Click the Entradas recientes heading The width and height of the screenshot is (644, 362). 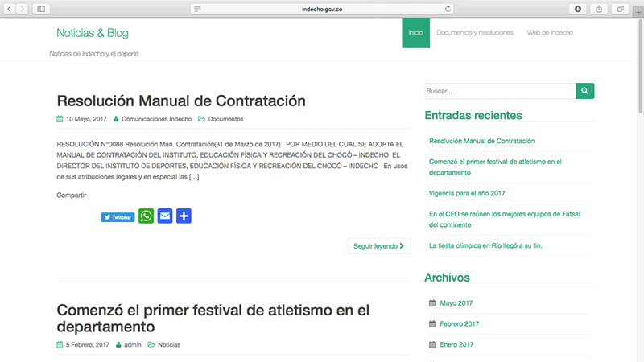[x=473, y=115]
